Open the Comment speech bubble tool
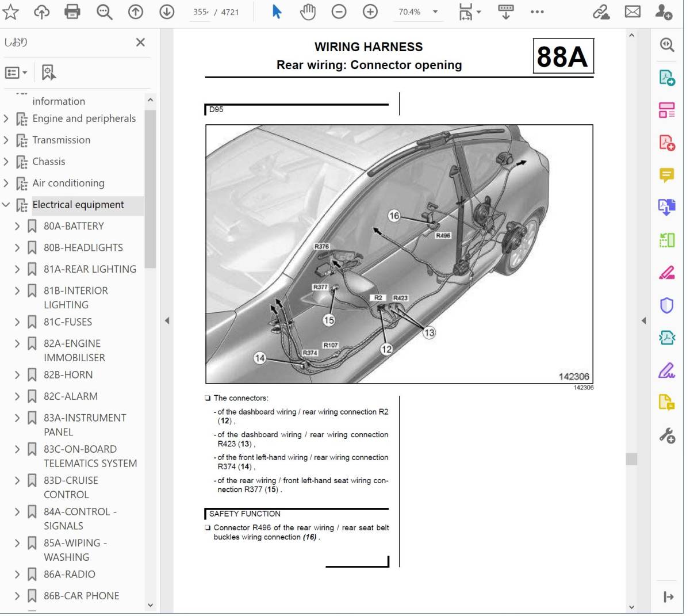 click(x=666, y=175)
